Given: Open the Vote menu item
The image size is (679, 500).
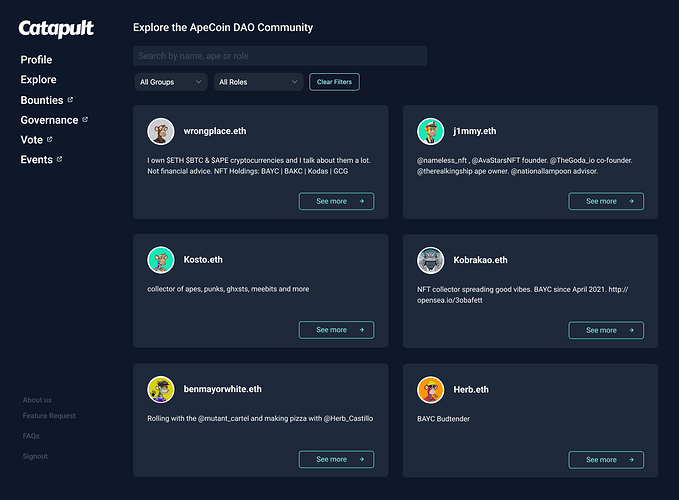Looking at the screenshot, I should (x=32, y=140).
